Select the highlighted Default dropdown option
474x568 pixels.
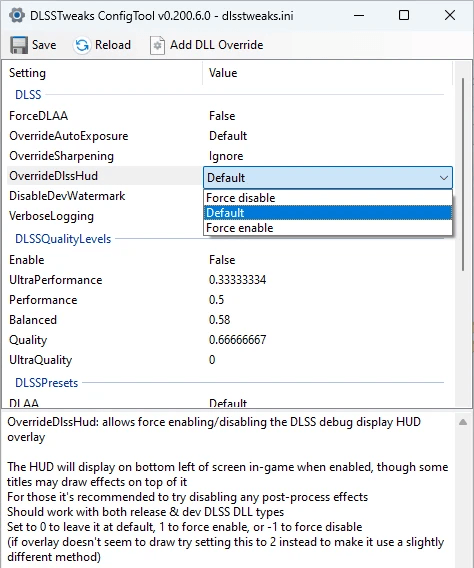(x=328, y=213)
